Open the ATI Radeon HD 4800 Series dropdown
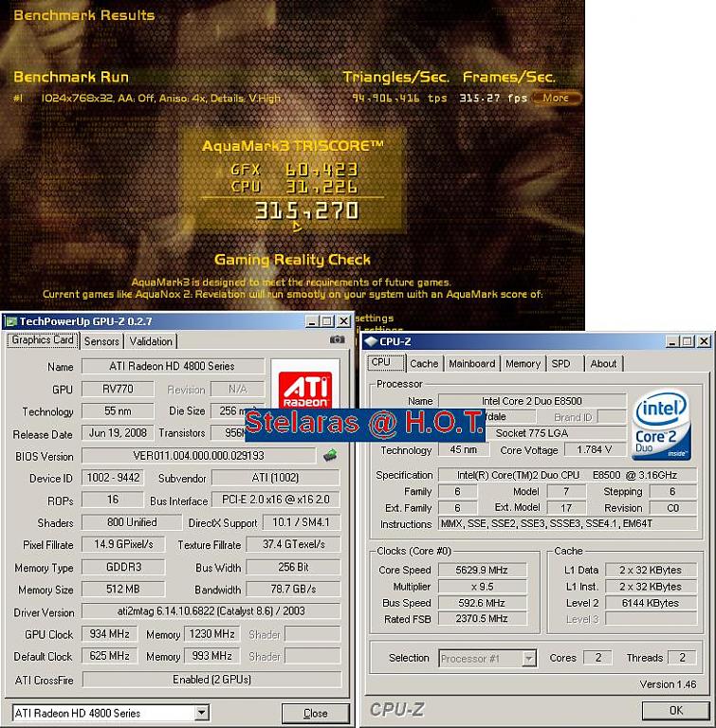 coord(202,713)
